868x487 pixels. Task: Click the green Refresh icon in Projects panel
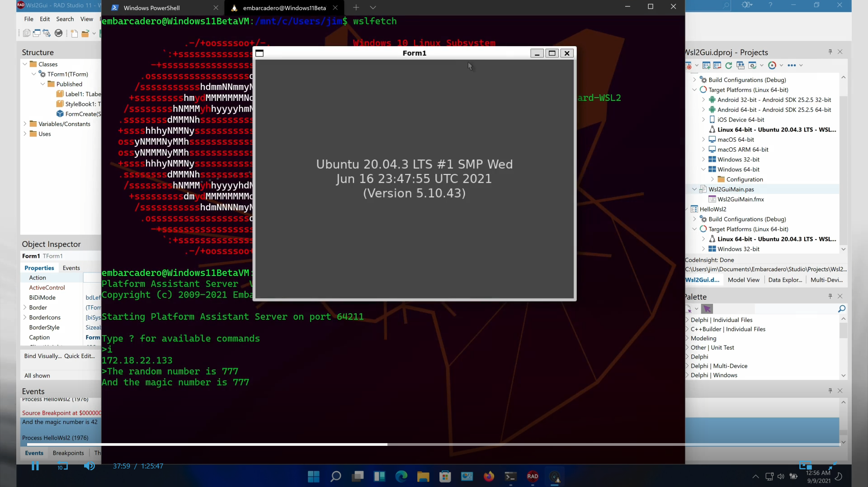728,66
